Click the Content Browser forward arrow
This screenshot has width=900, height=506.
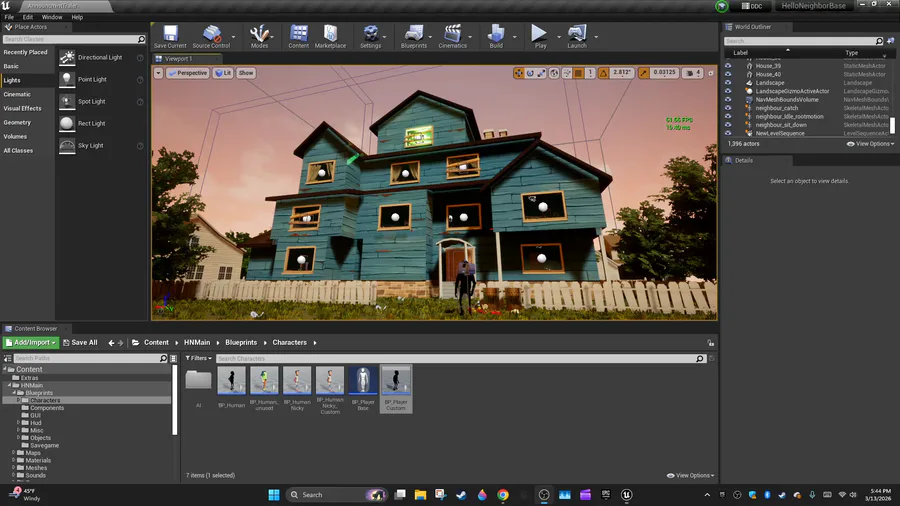120,342
